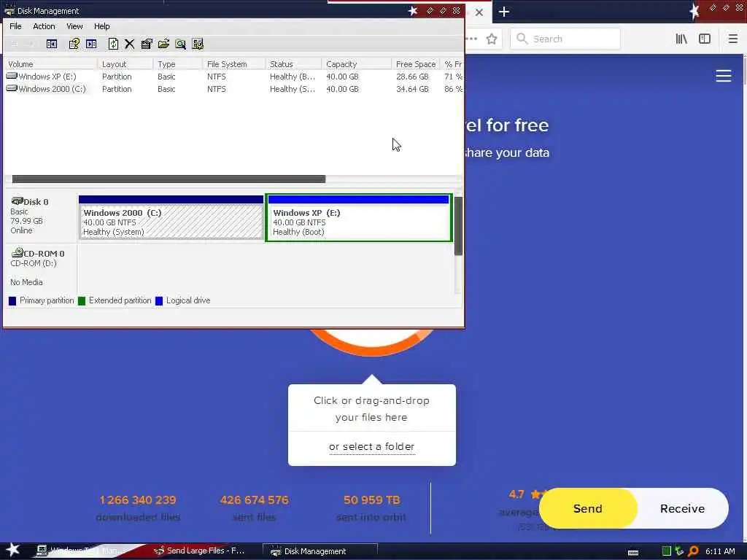Image resolution: width=747 pixels, height=560 pixels.
Task: Open the Firefox hamburger menu
Action: (733, 39)
